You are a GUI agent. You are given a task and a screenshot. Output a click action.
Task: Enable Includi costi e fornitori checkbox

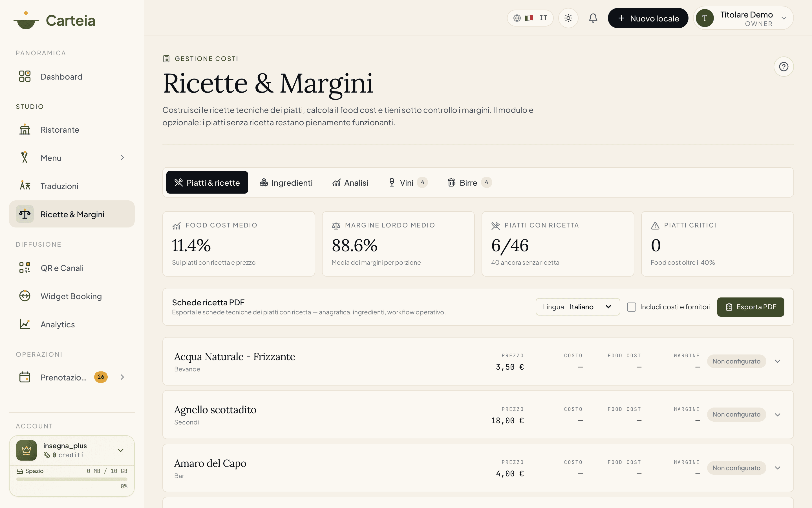632,307
